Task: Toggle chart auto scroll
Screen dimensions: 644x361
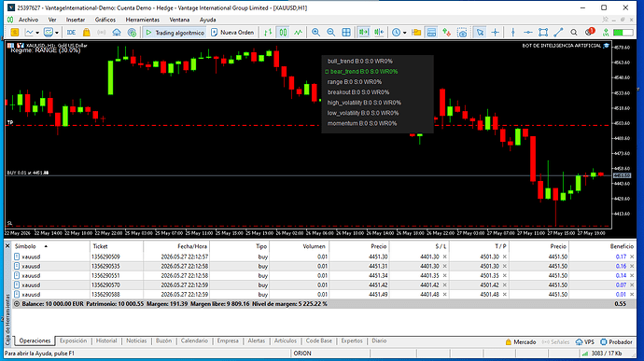Action: [363, 32]
